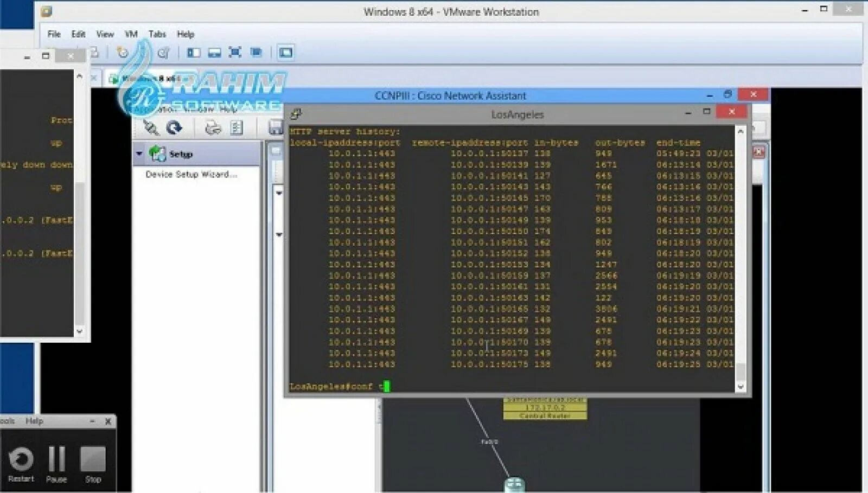The height and width of the screenshot is (493, 868).
Task: Open the VMware View menu
Action: point(105,34)
